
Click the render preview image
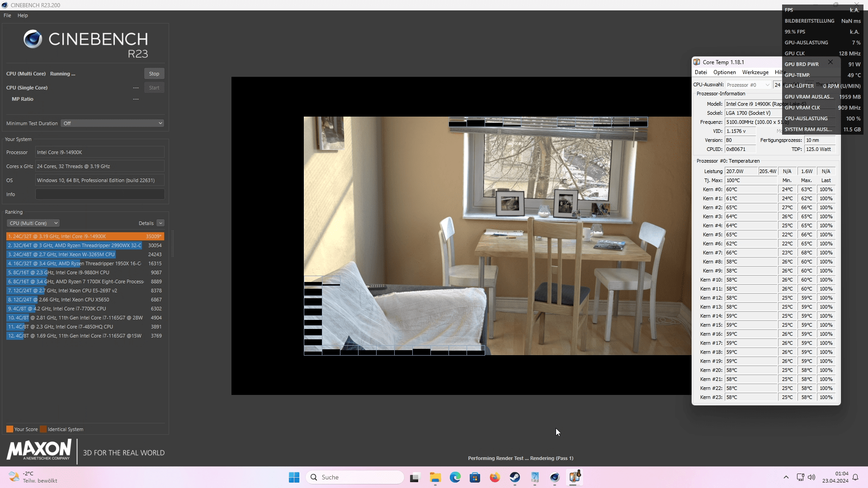point(497,236)
